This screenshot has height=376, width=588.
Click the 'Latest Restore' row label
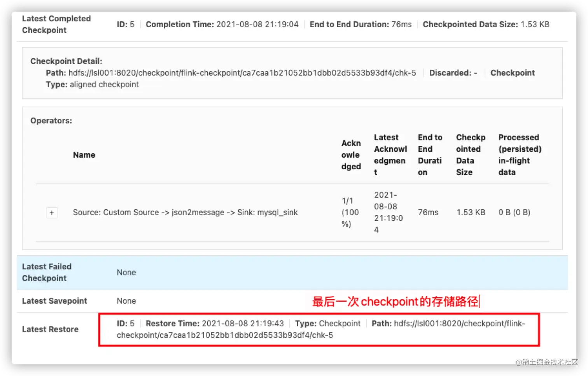point(50,329)
